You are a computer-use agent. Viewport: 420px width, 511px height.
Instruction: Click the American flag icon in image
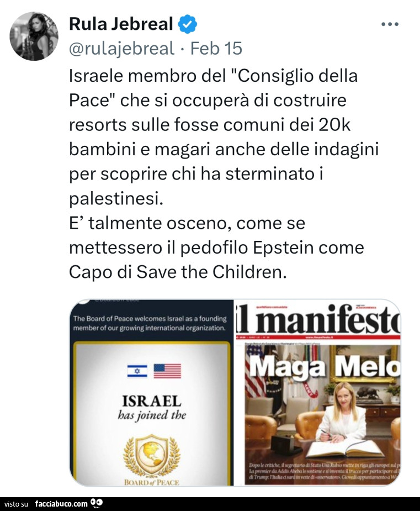[x=167, y=371]
